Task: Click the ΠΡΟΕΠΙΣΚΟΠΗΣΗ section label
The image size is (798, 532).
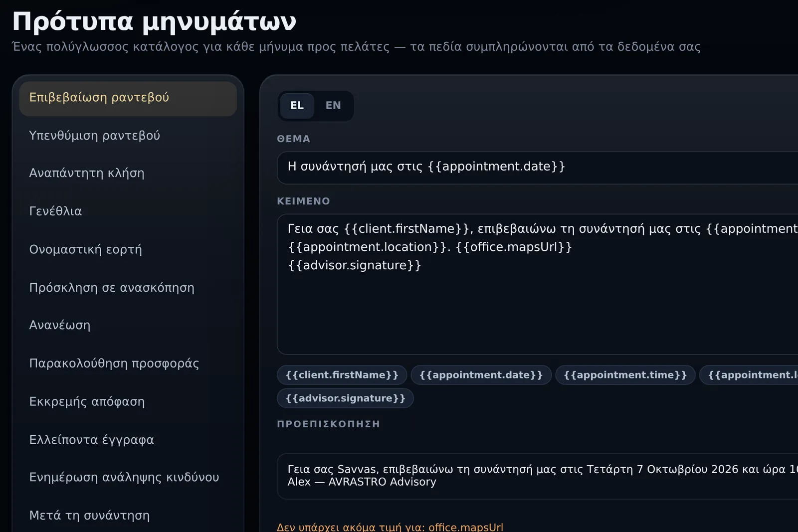Action: [329, 424]
